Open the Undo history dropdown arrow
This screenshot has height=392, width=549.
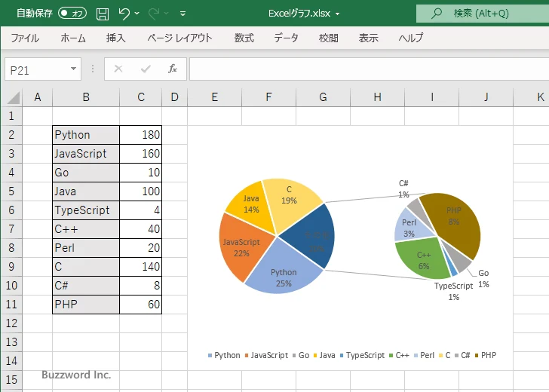[x=137, y=14]
